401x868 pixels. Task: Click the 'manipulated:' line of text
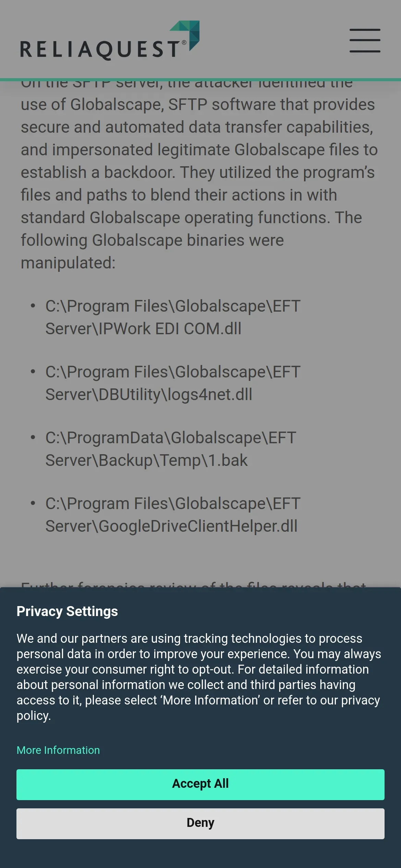68,263
